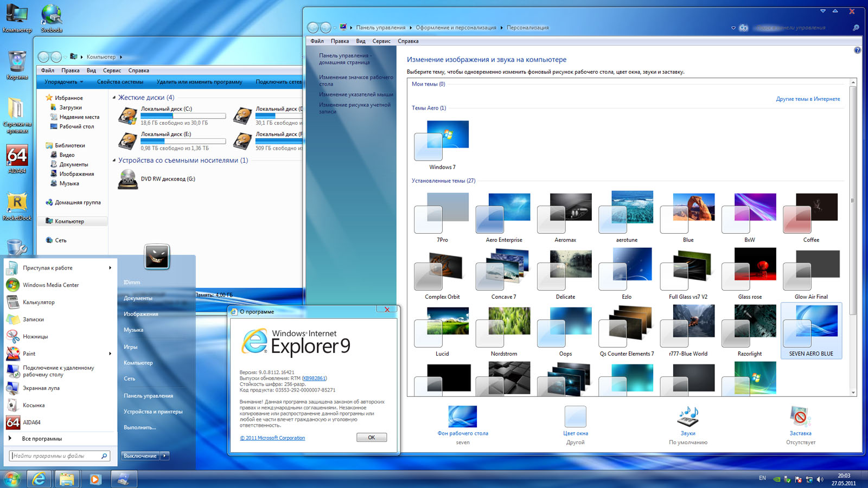Click the Screen Saver (Заставка) icon
Viewport: 868px width, 488px height.
pos(800,416)
